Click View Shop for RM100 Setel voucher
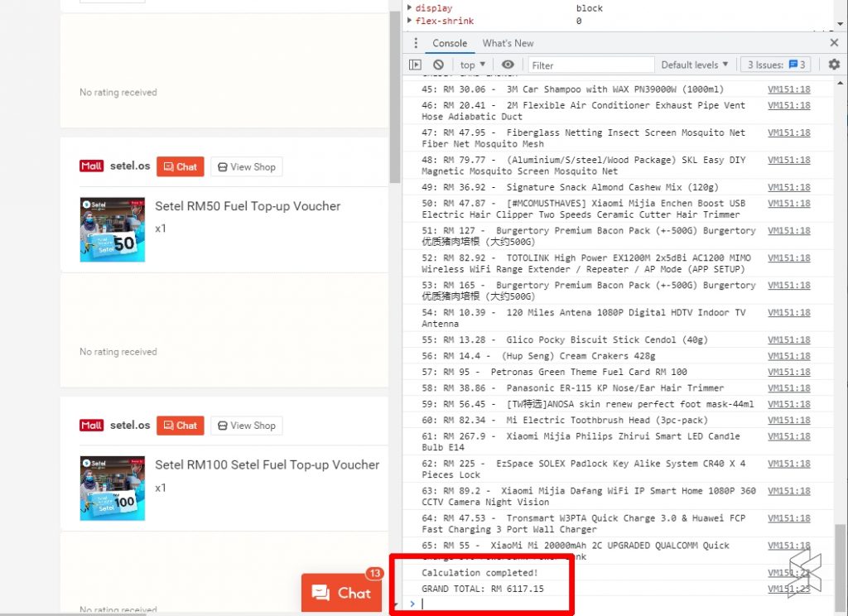The image size is (848, 616). click(246, 426)
